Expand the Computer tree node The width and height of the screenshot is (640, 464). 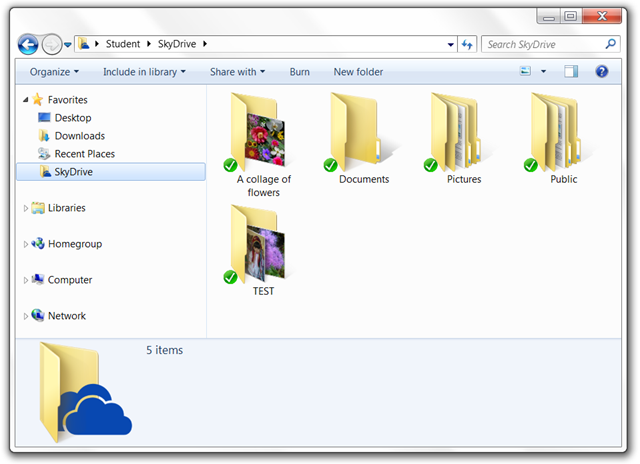(x=26, y=280)
